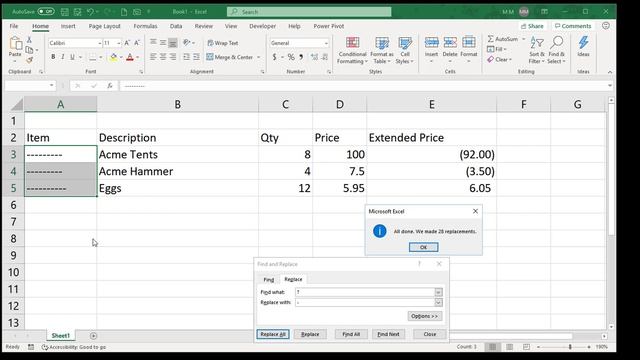Image resolution: width=640 pixels, height=360 pixels.
Task: Click the Delete cells icon
Action: point(450,42)
